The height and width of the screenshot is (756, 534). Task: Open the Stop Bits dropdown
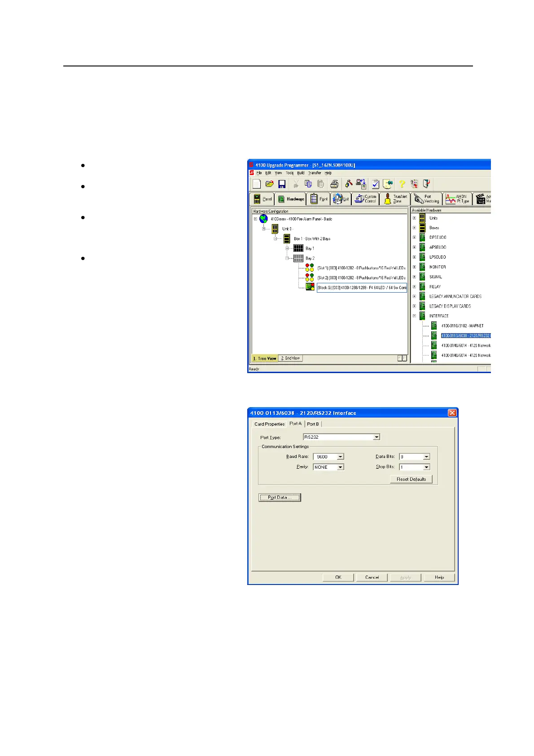(426, 467)
